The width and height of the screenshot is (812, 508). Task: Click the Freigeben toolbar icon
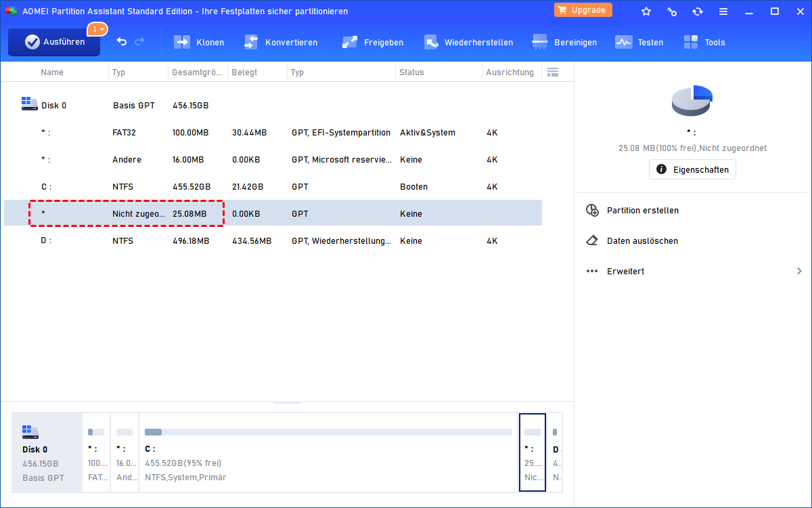coord(350,42)
